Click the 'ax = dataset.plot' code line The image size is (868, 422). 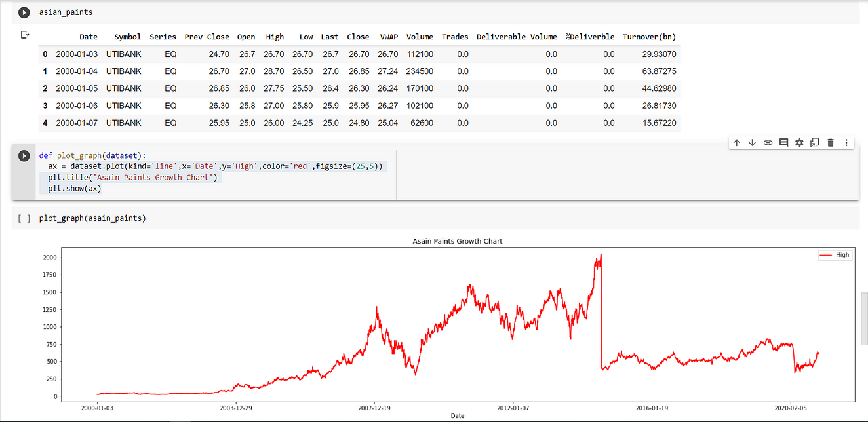click(x=215, y=166)
